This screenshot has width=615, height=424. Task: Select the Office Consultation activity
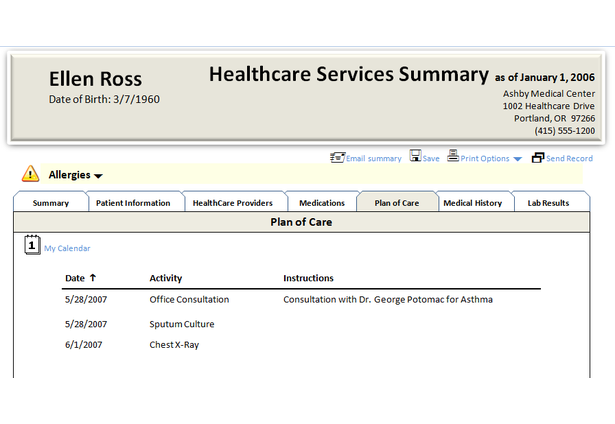[x=189, y=299]
